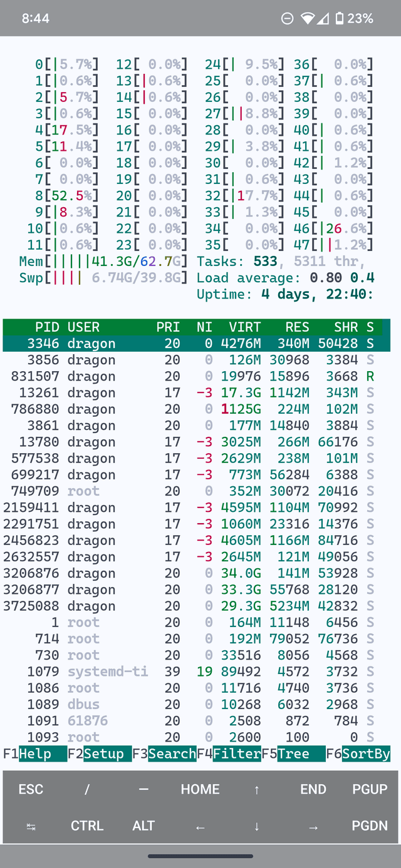
Task: Select the systemd-ti process row
Action: click(197, 671)
